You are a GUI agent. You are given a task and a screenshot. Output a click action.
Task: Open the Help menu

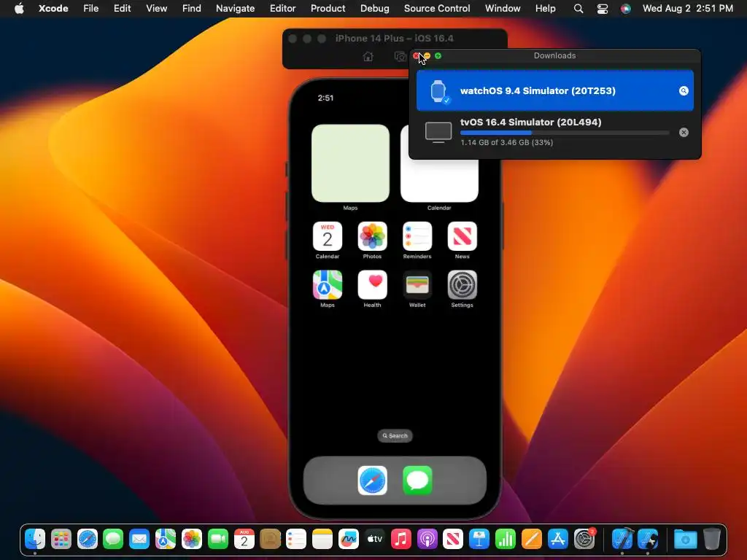pyautogui.click(x=545, y=9)
